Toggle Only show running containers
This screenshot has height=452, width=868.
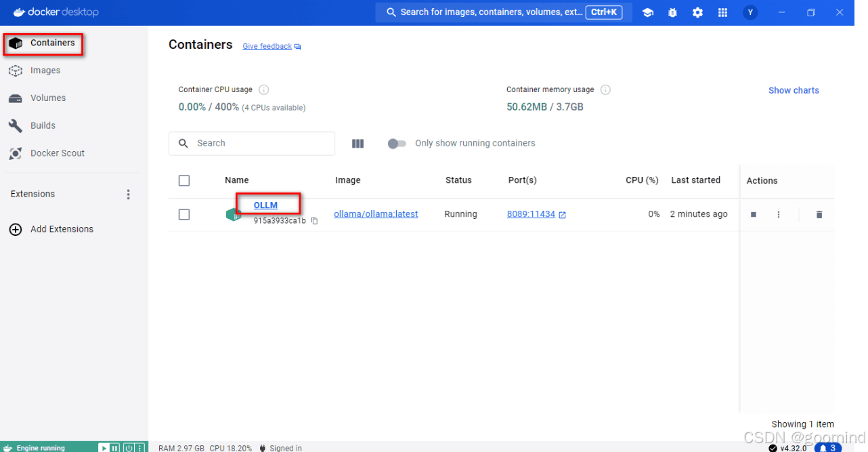pyautogui.click(x=397, y=144)
